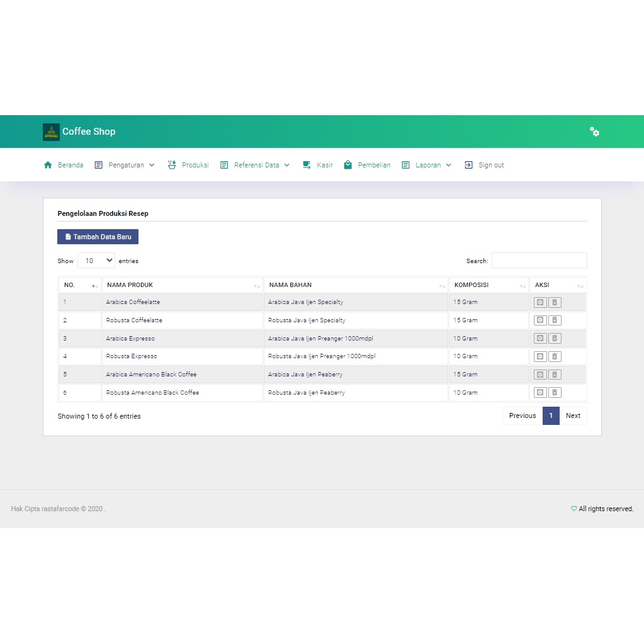Screen dimensions: 644x644
Task: Sort table by NO. column
Action: pyautogui.click(x=80, y=285)
